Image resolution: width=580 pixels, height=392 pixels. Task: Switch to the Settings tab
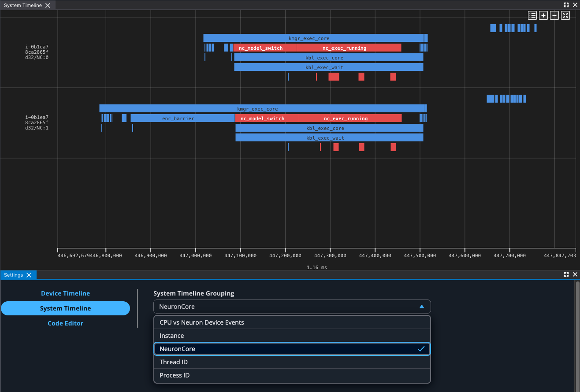pyautogui.click(x=13, y=274)
